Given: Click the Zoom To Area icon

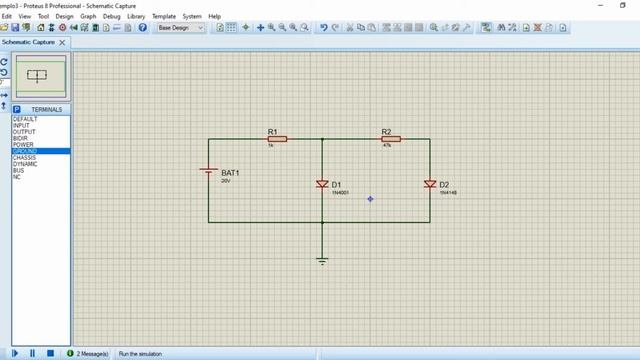Looking at the screenshot, I should (x=304, y=27).
